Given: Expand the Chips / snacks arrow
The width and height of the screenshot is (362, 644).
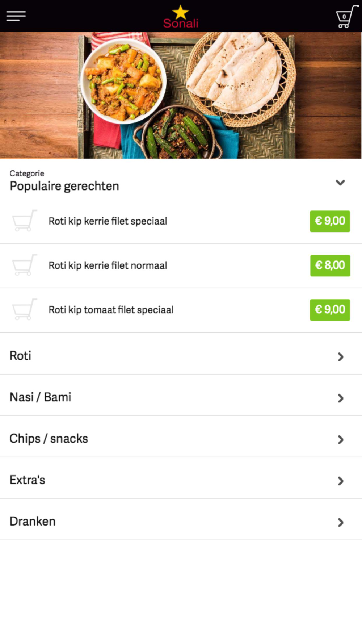Looking at the screenshot, I should coord(340,439).
